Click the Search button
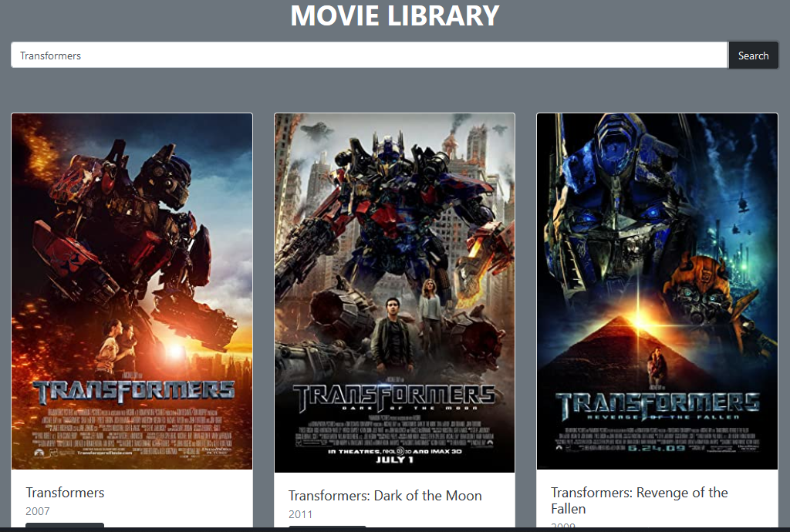The height and width of the screenshot is (532, 790). click(x=753, y=56)
